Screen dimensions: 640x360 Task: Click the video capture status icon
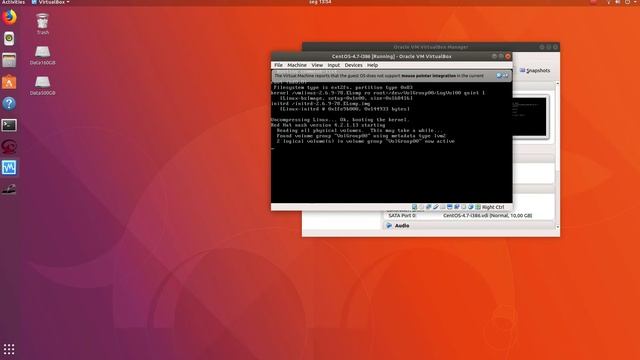point(456,207)
